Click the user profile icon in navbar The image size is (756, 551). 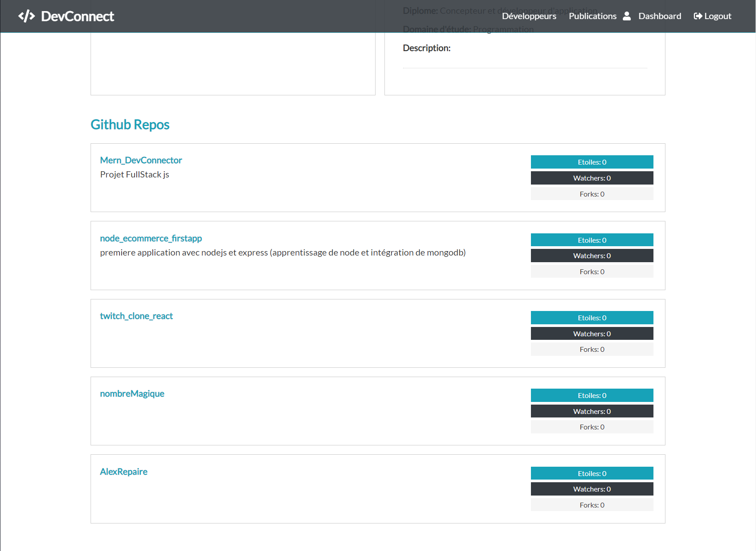[x=627, y=16]
